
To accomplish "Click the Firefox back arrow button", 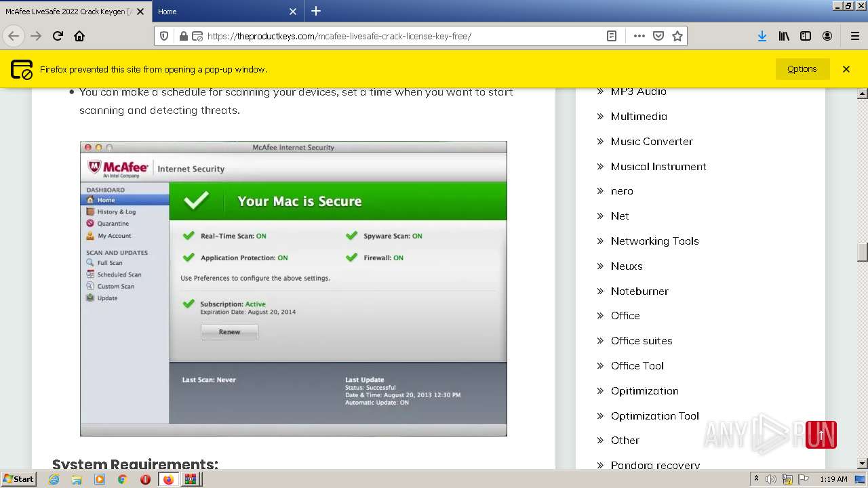I will point(14,36).
